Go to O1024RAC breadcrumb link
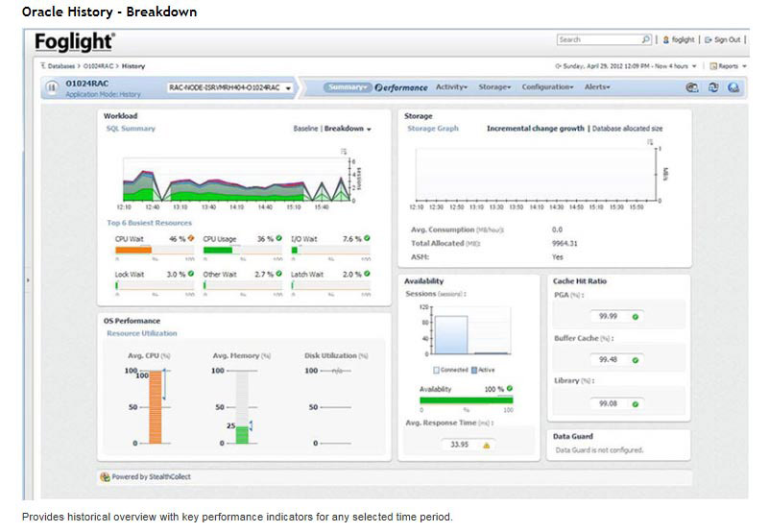Image resolution: width=769 pixels, height=532 pixels. (x=98, y=65)
